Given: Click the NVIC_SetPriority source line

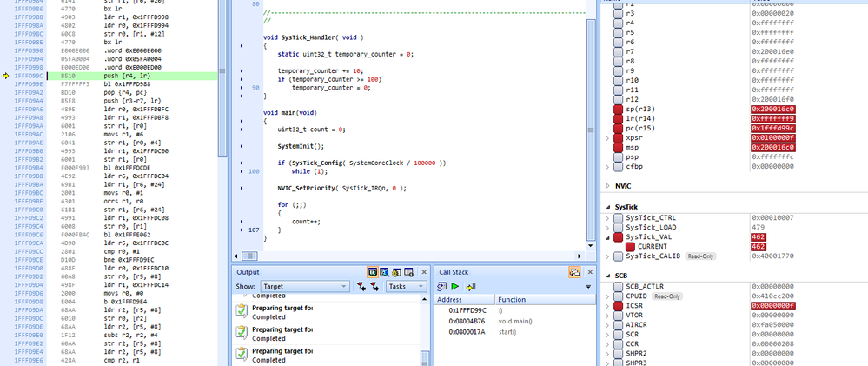Looking at the screenshot, I should click(342, 189).
